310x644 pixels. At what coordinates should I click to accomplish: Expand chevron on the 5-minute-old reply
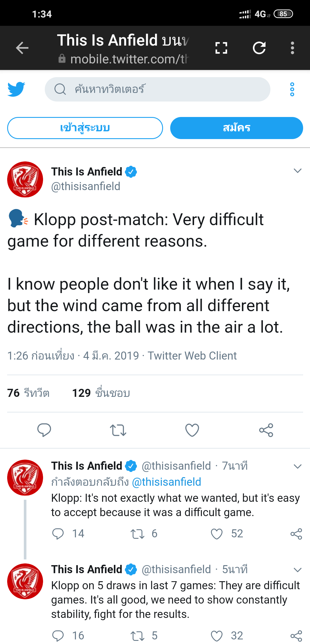(298, 570)
